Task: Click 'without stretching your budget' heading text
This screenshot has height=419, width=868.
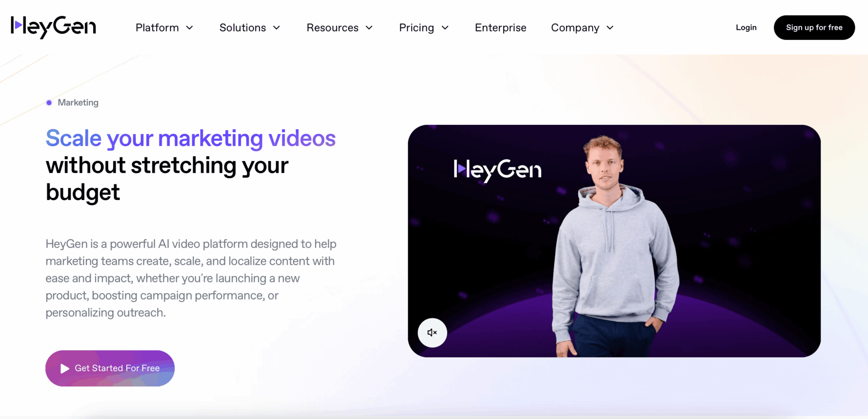Action: tap(167, 179)
